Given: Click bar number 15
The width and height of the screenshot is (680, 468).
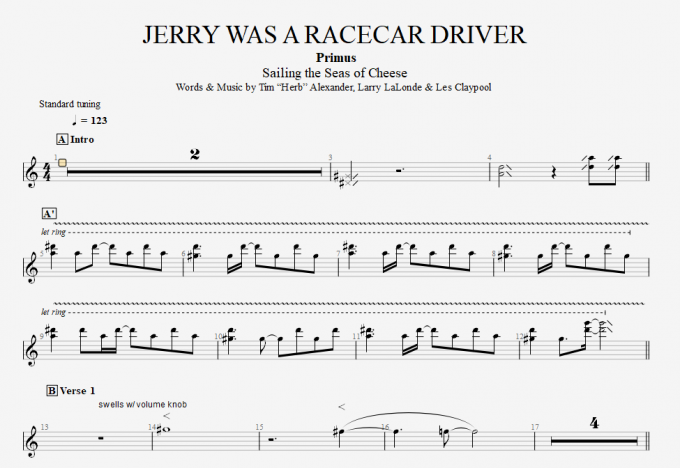Looking at the screenshot, I should 259,427.
